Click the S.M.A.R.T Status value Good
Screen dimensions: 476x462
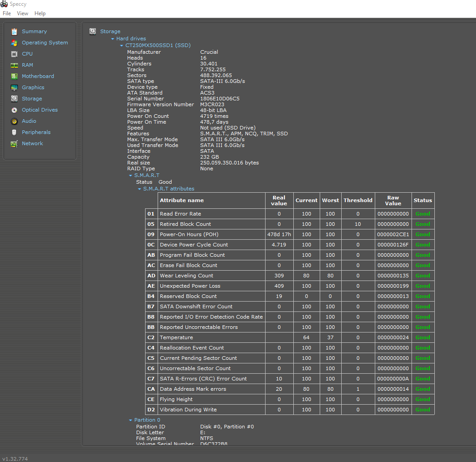tap(165, 182)
